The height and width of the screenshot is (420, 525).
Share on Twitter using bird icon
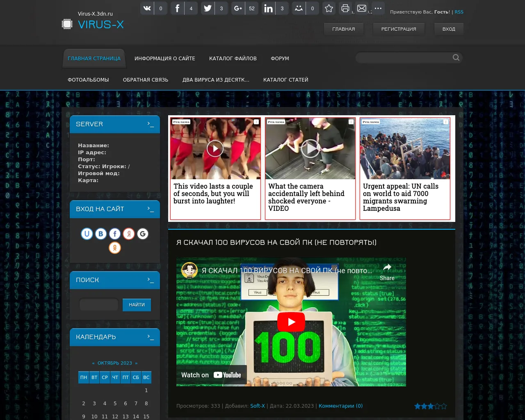[208, 8]
